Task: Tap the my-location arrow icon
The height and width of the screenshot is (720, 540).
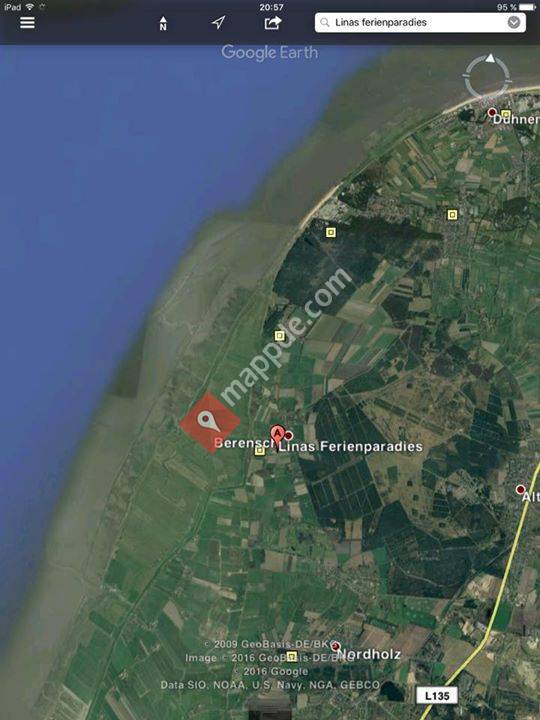Action: [218, 22]
